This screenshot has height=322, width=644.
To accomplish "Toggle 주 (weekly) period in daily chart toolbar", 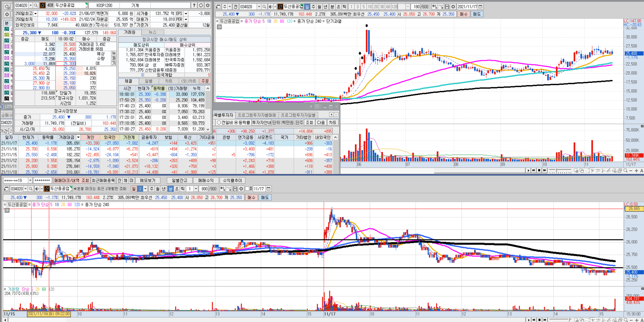I will [313, 7].
